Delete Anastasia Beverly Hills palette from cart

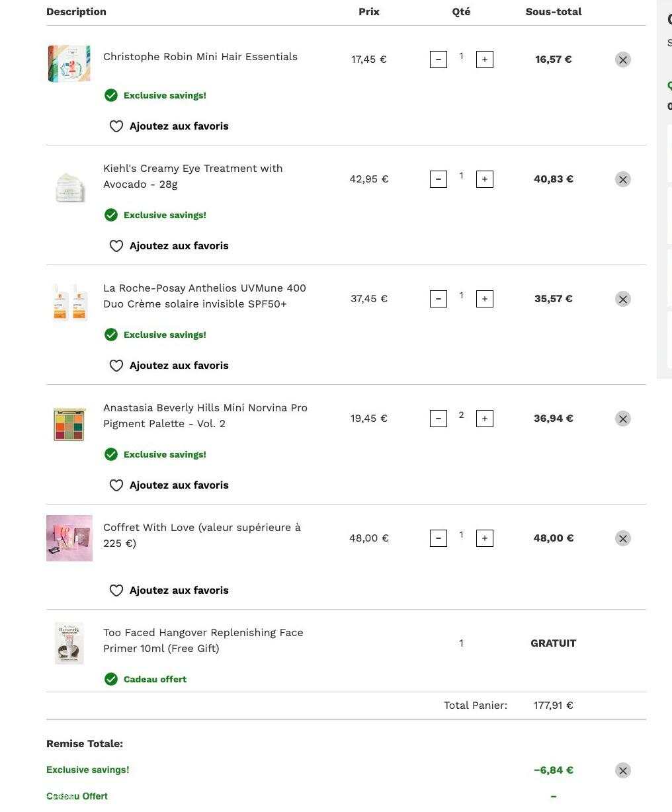click(622, 419)
